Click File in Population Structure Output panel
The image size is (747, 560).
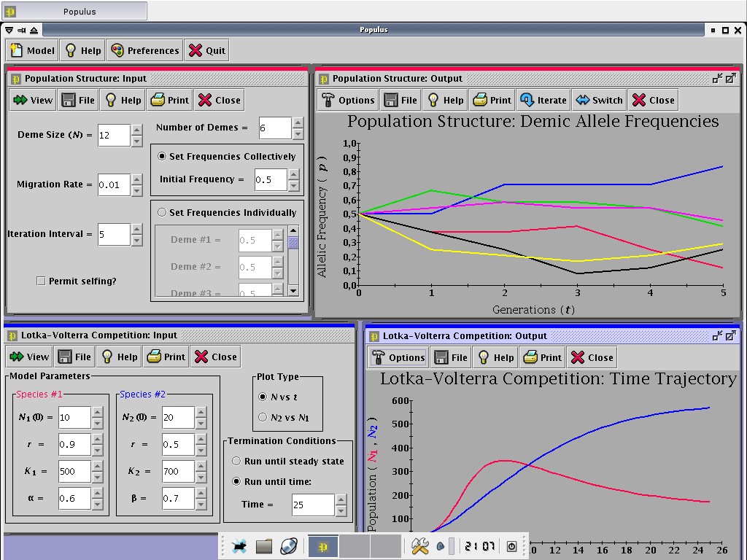point(400,100)
